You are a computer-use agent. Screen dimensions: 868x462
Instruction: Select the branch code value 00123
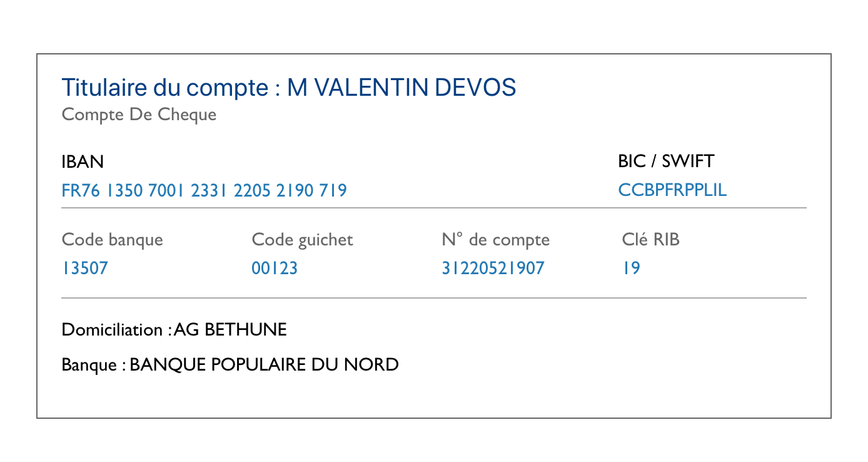(x=275, y=269)
